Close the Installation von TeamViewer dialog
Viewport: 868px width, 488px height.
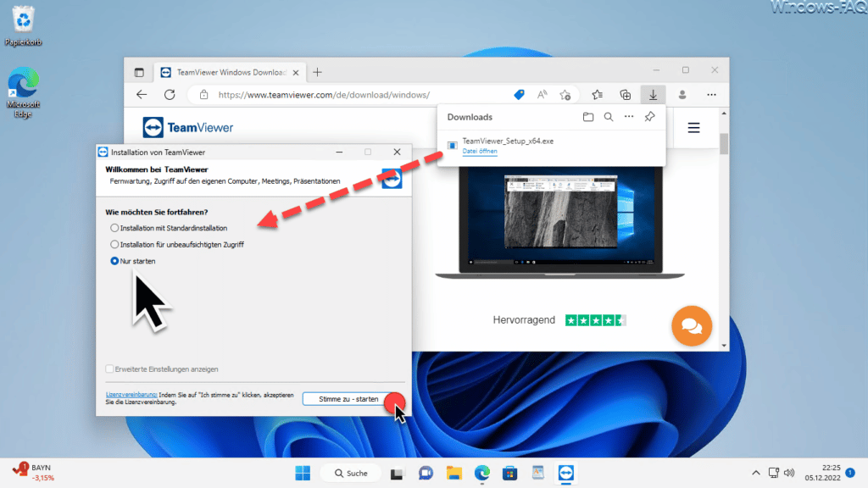(397, 152)
